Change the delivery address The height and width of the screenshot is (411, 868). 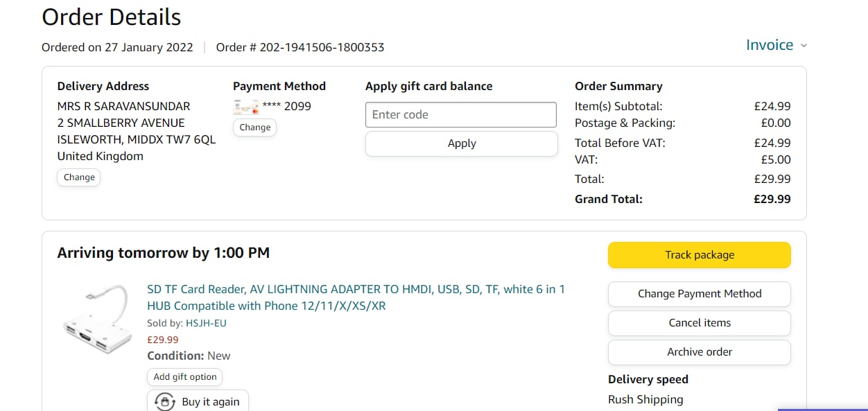(79, 177)
